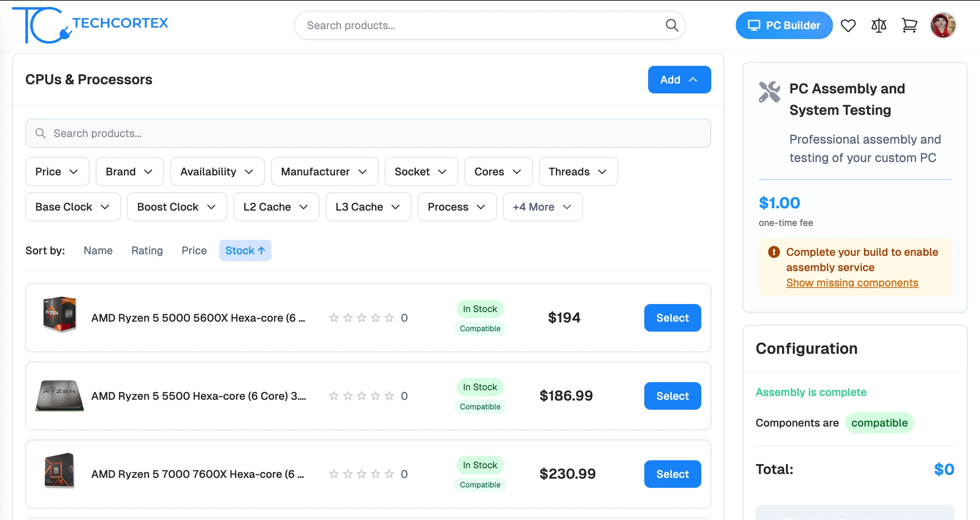Select the AMD Ryzen 5 7600X processor
This screenshot has height=520, width=980.
672,474
